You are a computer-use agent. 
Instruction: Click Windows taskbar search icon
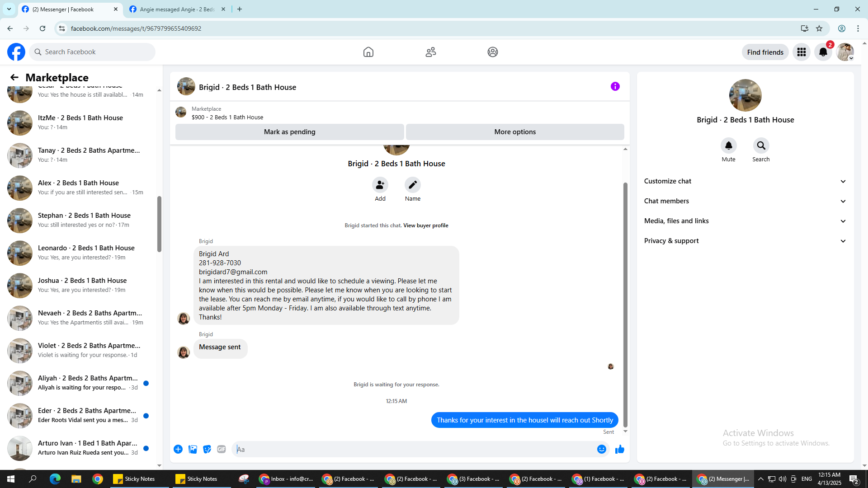click(x=33, y=479)
